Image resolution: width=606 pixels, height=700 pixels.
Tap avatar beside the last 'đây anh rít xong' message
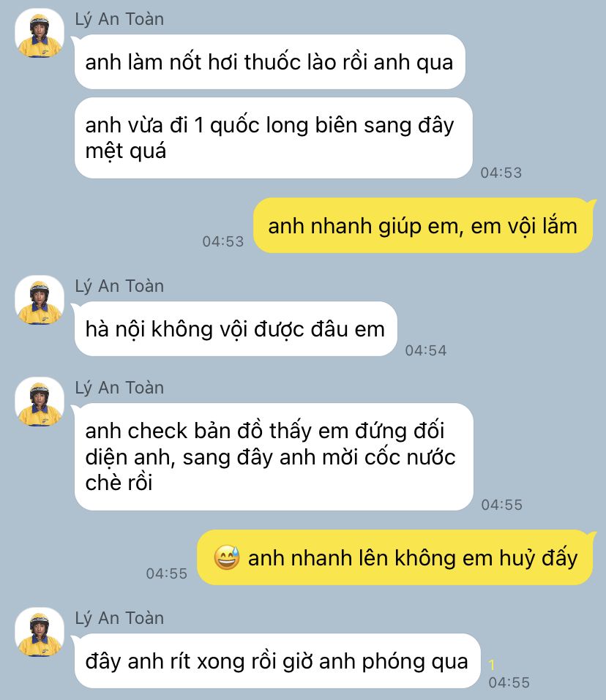[x=40, y=632]
